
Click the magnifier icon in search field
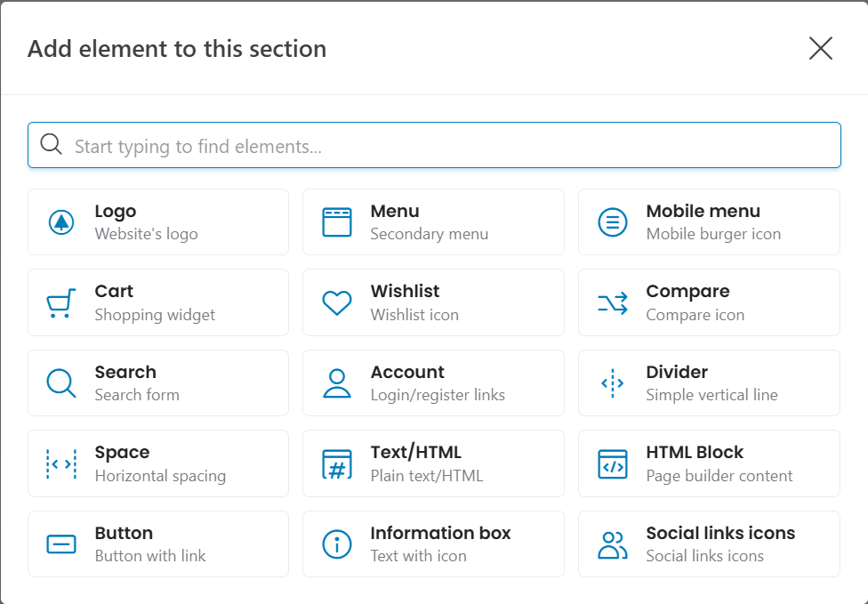point(51,145)
